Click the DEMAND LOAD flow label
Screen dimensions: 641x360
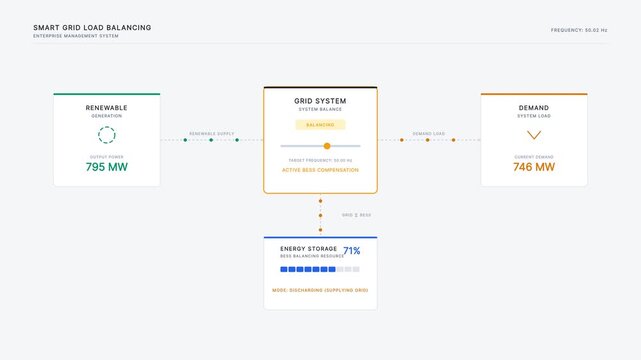(x=428, y=134)
